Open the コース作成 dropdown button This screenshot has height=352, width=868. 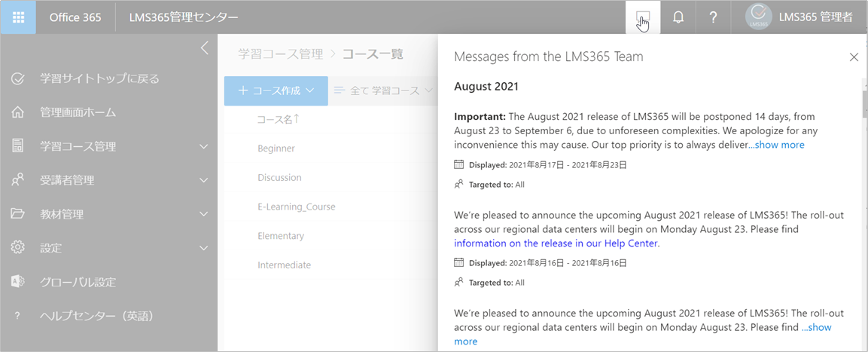[x=276, y=91]
